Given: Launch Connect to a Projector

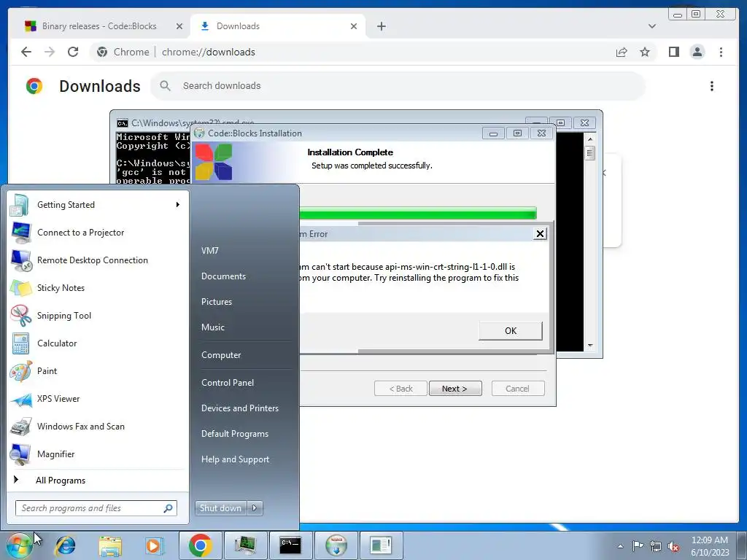Looking at the screenshot, I should pos(97,233).
